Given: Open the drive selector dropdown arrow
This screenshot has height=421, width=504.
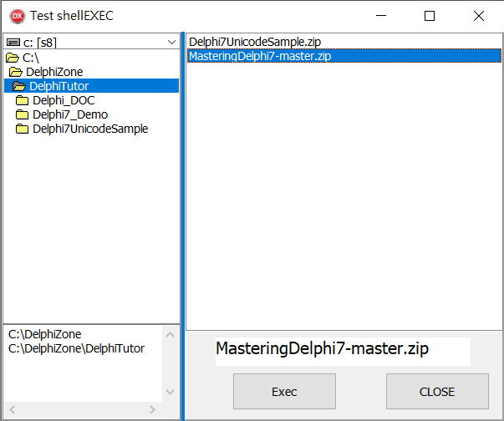Looking at the screenshot, I should click(171, 42).
